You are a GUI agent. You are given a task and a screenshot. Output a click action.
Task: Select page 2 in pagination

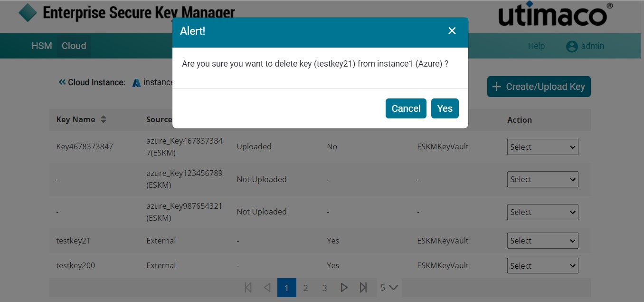[305, 288]
